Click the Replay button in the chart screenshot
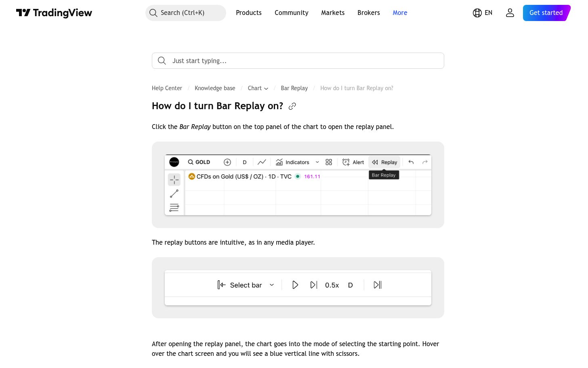 pos(384,162)
